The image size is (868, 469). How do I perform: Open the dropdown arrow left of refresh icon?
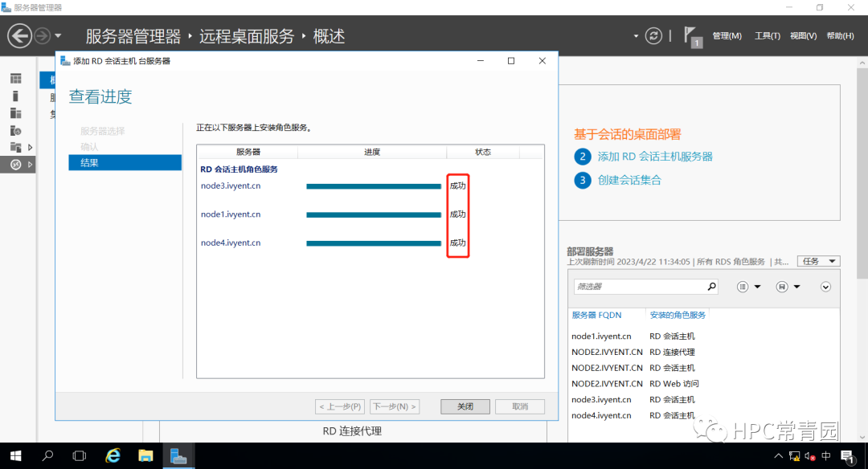[x=636, y=36]
